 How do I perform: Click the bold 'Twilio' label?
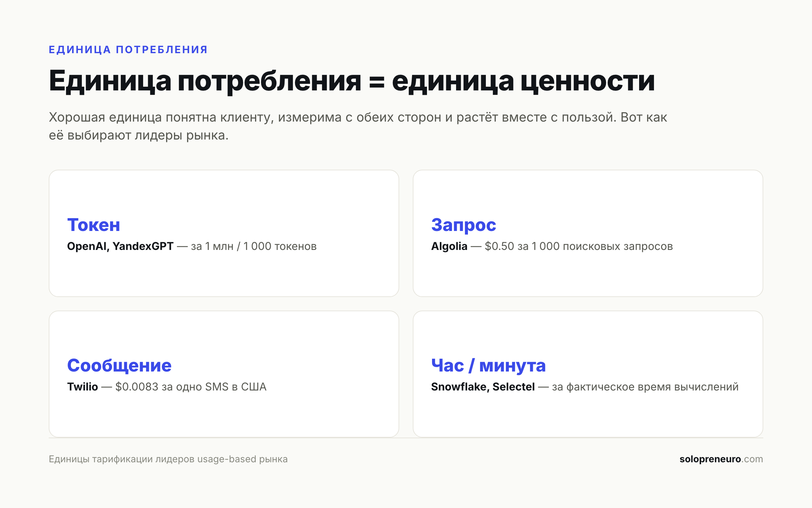click(83, 387)
